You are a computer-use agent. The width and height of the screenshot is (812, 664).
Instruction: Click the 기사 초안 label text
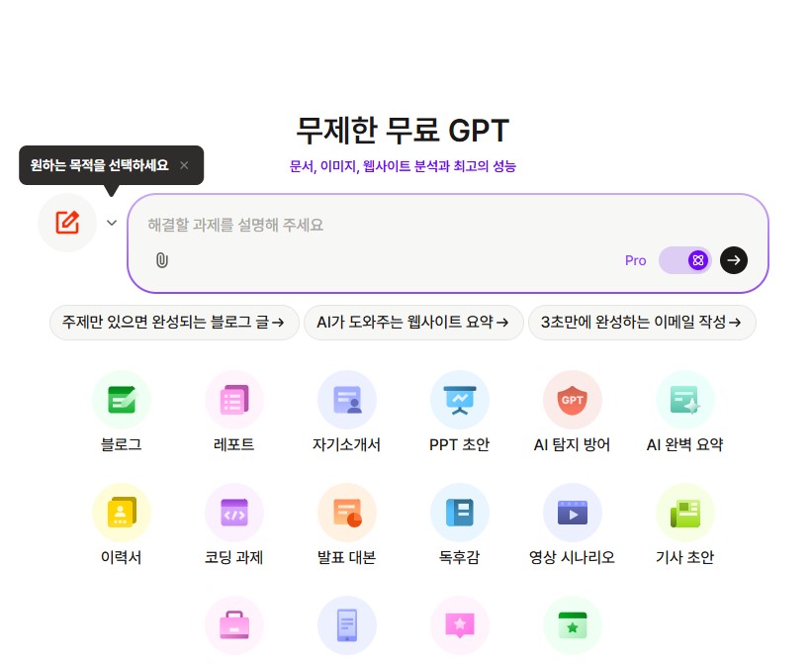[x=685, y=557]
